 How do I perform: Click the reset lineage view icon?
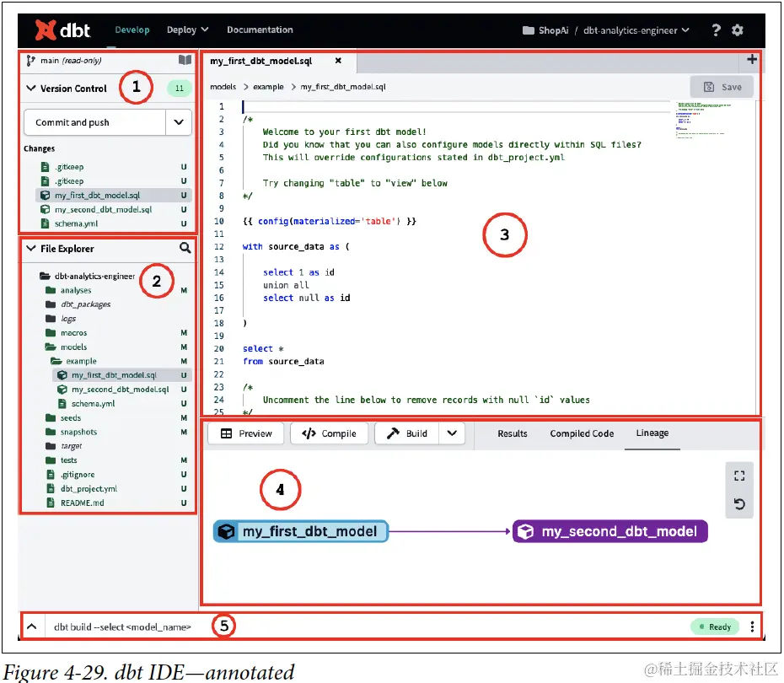pos(739,503)
